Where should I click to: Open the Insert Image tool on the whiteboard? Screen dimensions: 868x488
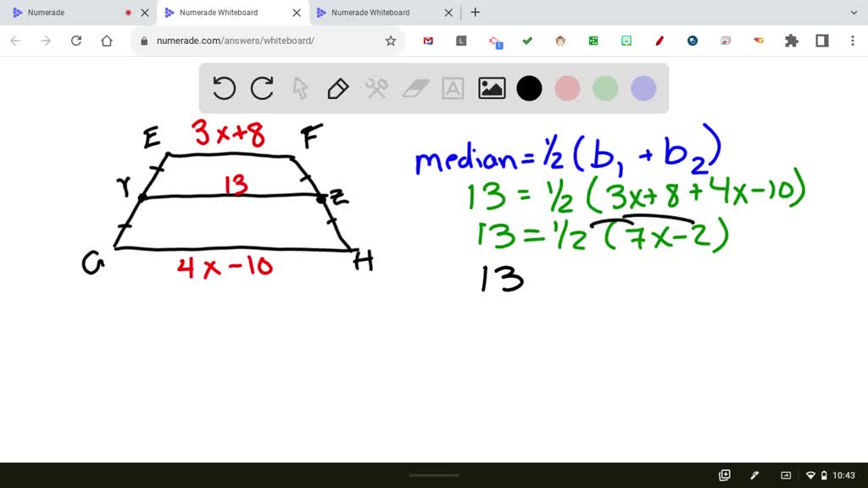coord(491,88)
